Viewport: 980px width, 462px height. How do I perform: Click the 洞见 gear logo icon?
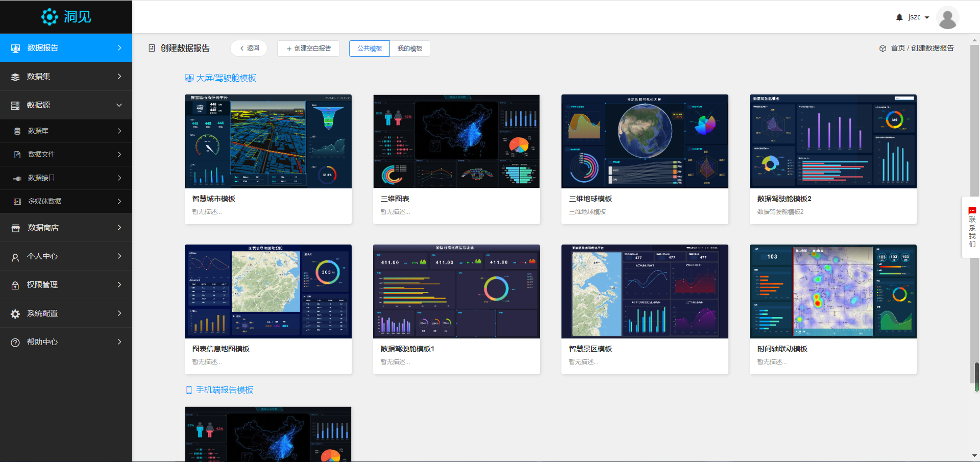point(50,17)
